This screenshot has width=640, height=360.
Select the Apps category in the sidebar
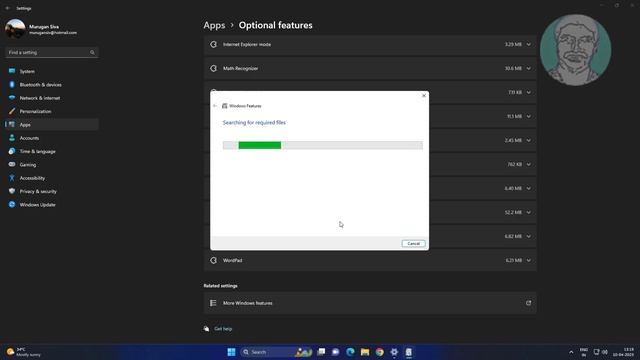[x=51, y=124]
